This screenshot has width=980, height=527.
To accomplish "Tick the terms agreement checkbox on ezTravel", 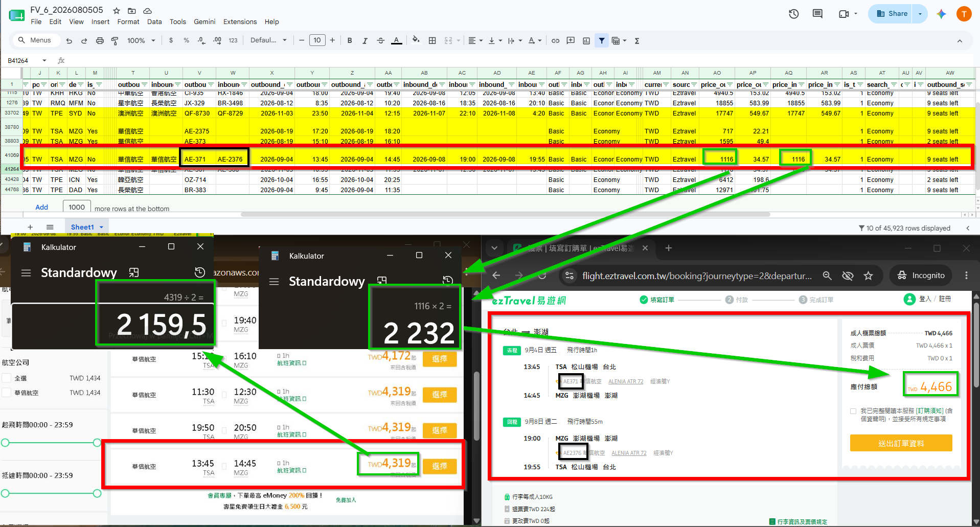I will pyautogui.click(x=853, y=411).
